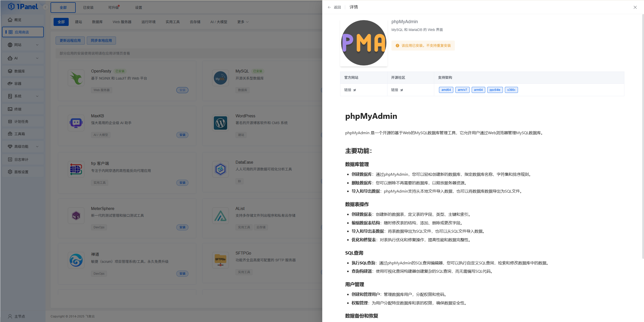Expand the AI sidebar menu
This screenshot has height=322, width=644.
point(16,58)
